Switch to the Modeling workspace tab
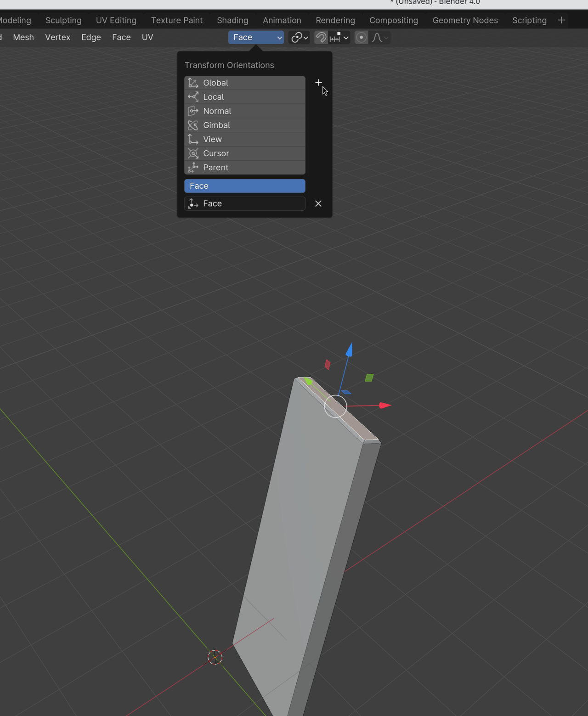 pyautogui.click(x=15, y=20)
